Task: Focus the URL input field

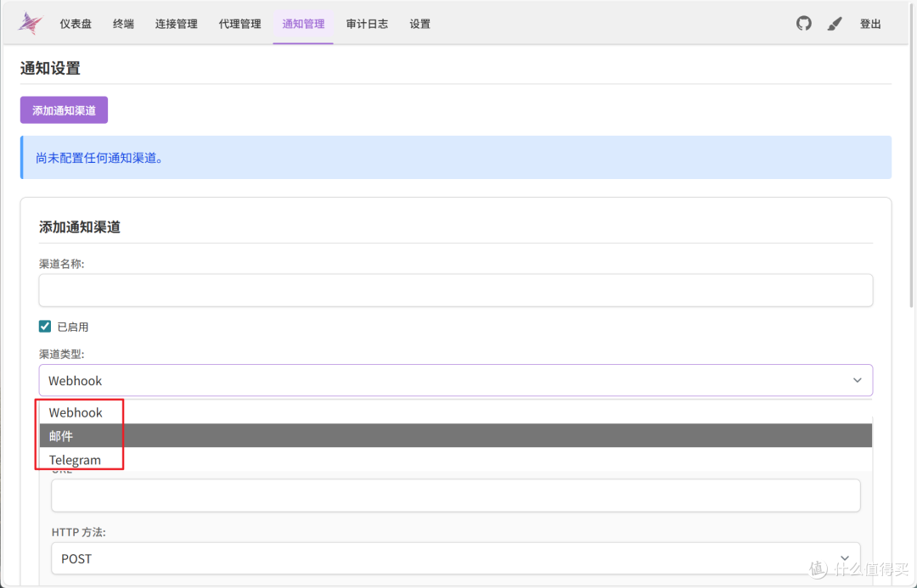Action: coord(456,496)
